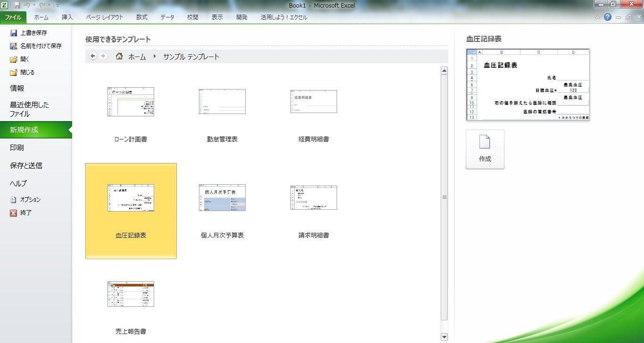Screen dimensions: 644x343
Task: Click the Undo arrow in Quick Access Toolbar
Action: coord(27,5)
